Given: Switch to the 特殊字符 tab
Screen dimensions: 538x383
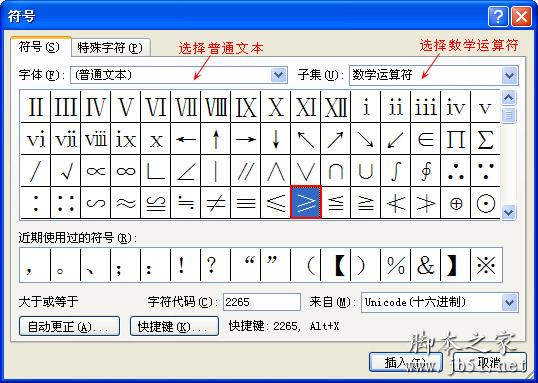Looking at the screenshot, I should (110, 47).
